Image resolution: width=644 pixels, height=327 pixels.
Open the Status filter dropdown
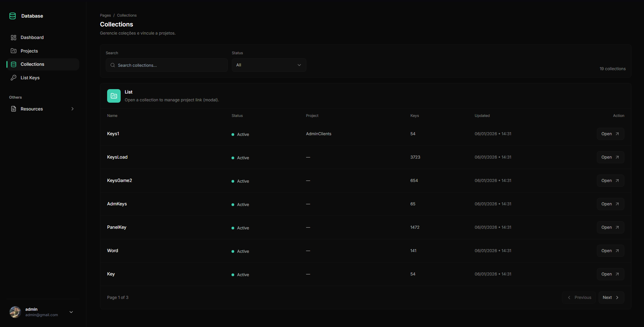[269, 65]
